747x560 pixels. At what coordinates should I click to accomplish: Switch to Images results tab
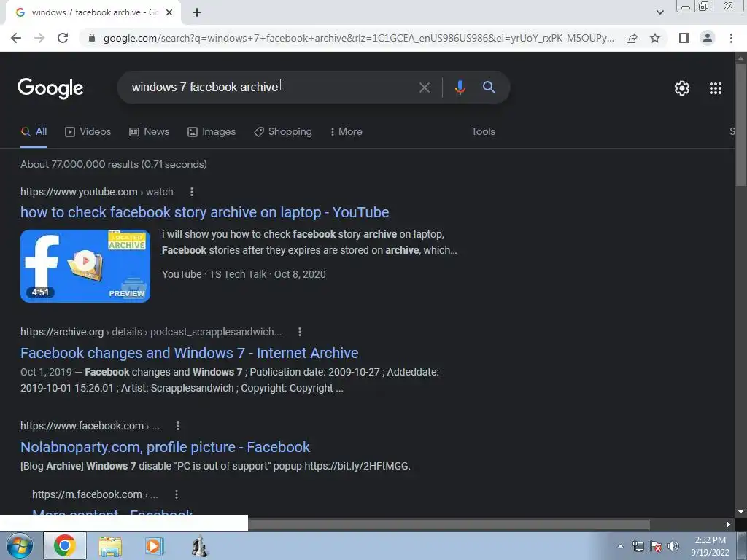pyautogui.click(x=212, y=132)
